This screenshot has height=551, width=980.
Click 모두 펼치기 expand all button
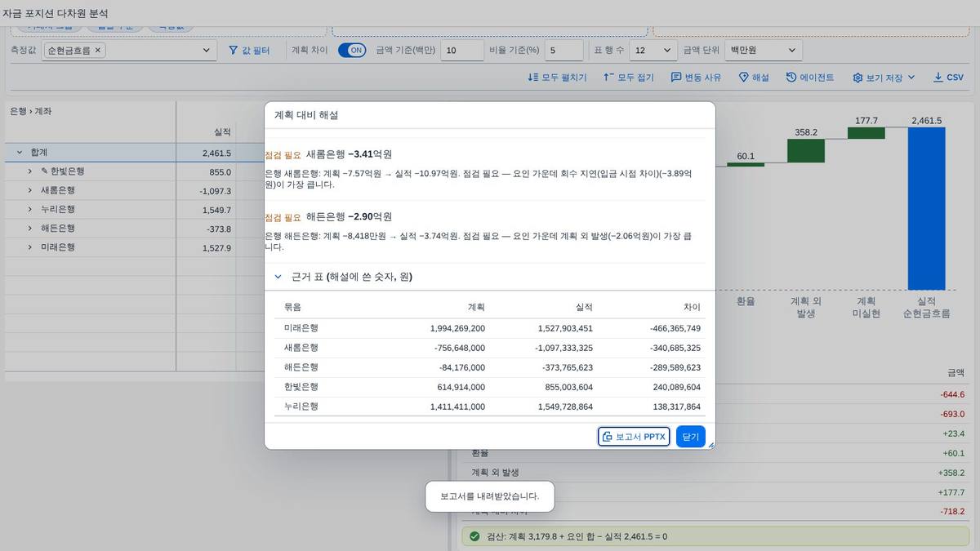pos(557,78)
